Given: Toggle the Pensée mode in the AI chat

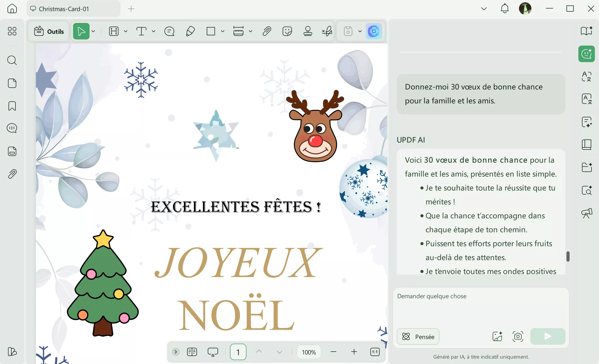Looking at the screenshot, I should 418,336.
